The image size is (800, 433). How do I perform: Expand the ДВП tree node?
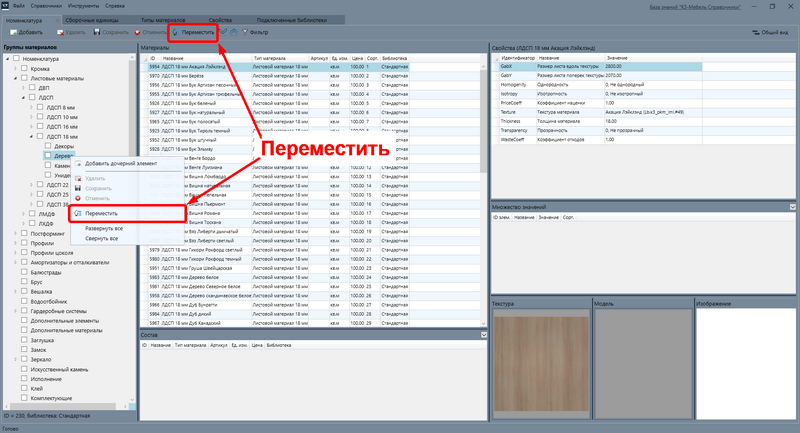coord(23,88)
